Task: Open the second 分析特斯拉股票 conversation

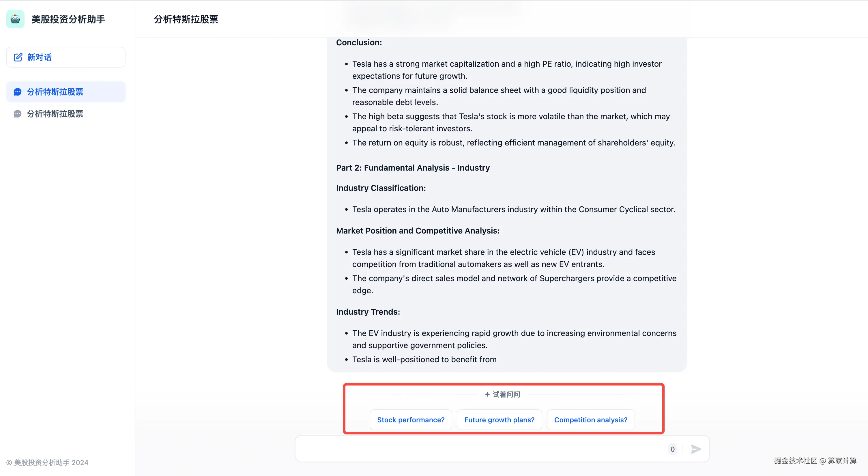Action: (x=66, y=114)
